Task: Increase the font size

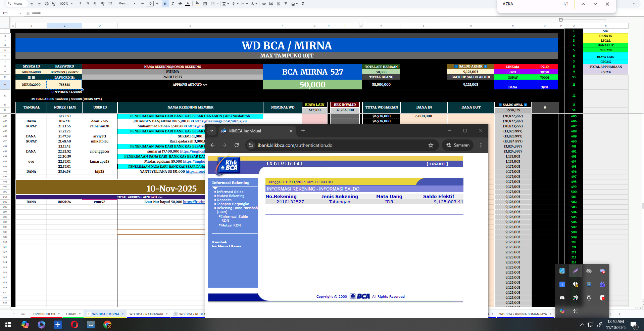Action: pyautogui.click(x=157, y=4)
